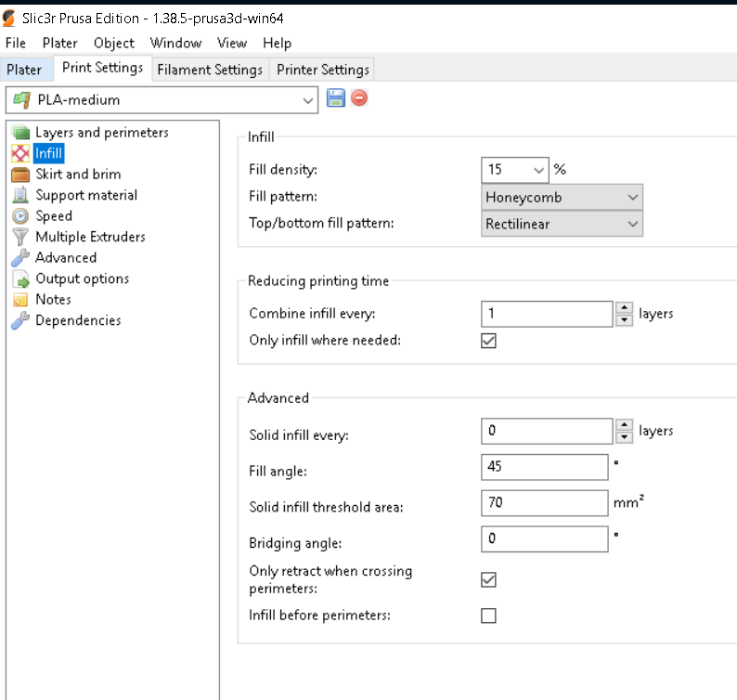Select Speed settings label

coord(54,215)
